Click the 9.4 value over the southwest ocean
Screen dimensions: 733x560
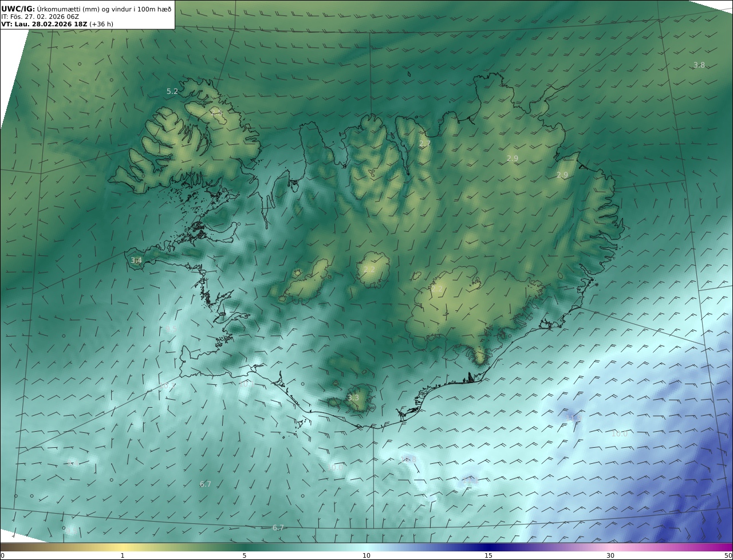tap(72, 463)
